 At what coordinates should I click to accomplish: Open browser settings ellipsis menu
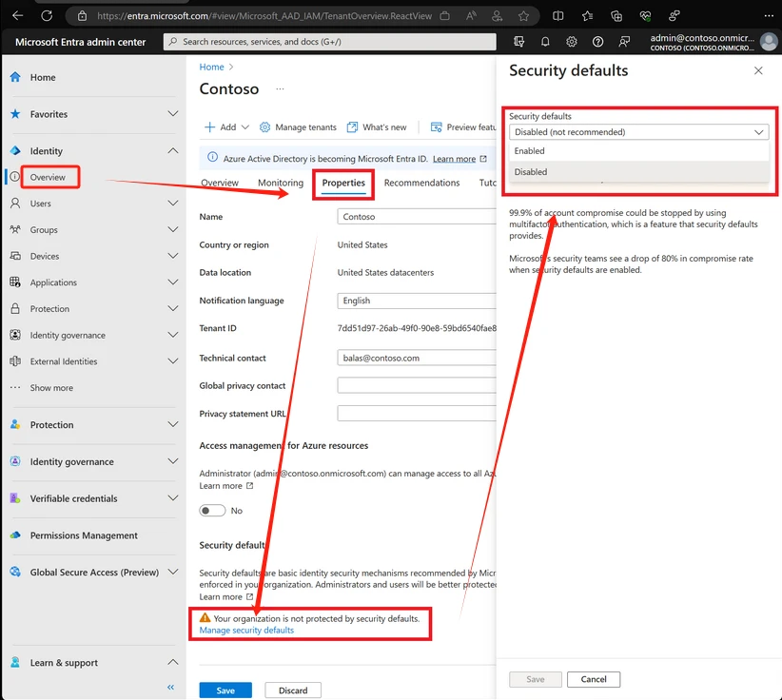769,16
